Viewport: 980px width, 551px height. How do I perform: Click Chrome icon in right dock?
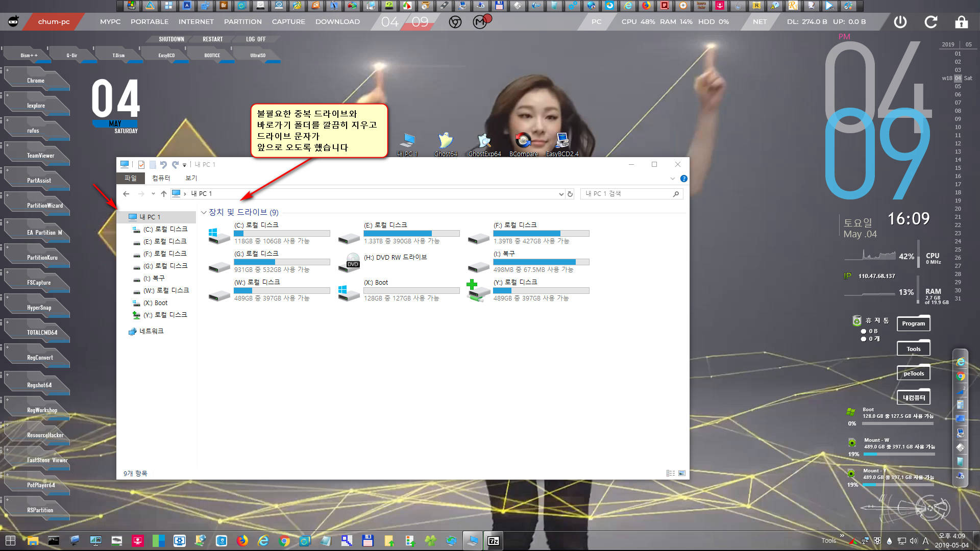[961, 376]
